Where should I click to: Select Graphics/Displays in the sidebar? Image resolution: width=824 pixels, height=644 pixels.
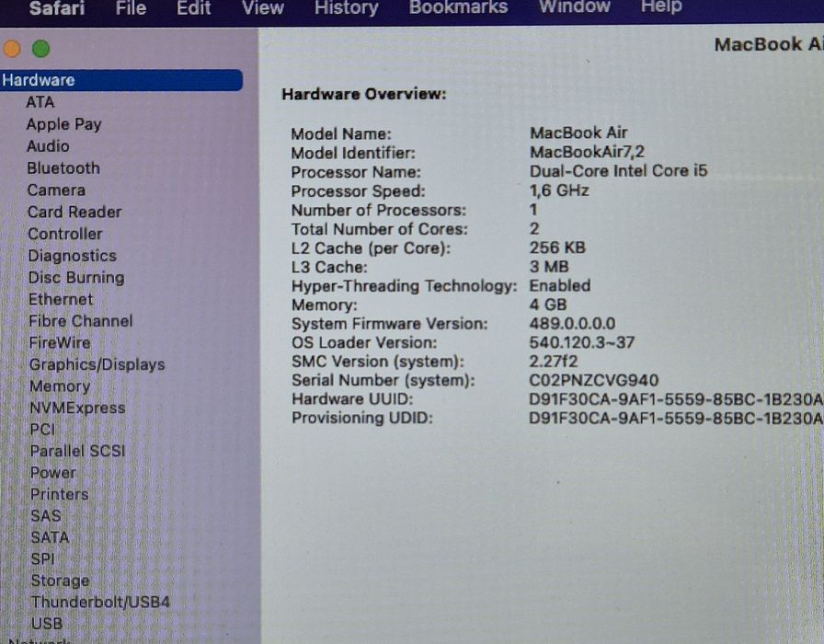point(97,365)
